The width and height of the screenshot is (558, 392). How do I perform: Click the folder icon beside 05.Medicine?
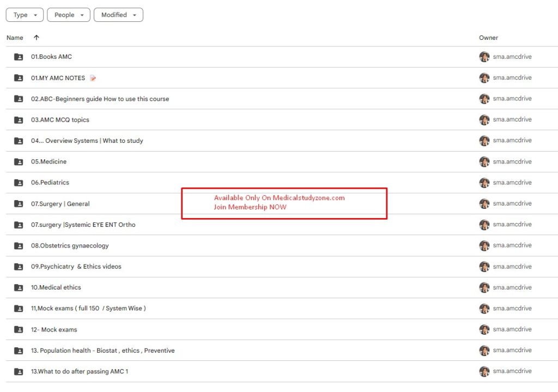pyautogui.click(x=19, y=162)
